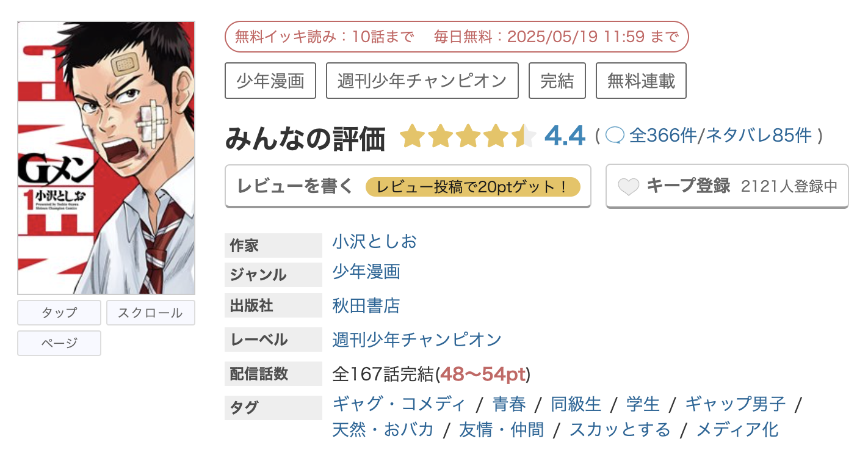
Task: Select the スクロール reading mode
Action: point(150,312)
